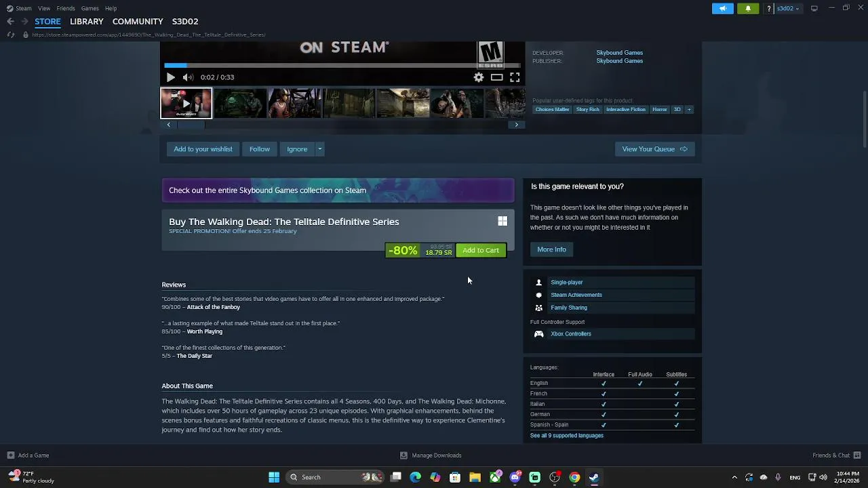This screenshot has height=488, width=868.
Task: Click the taskbar Search box
Action: 336,477
